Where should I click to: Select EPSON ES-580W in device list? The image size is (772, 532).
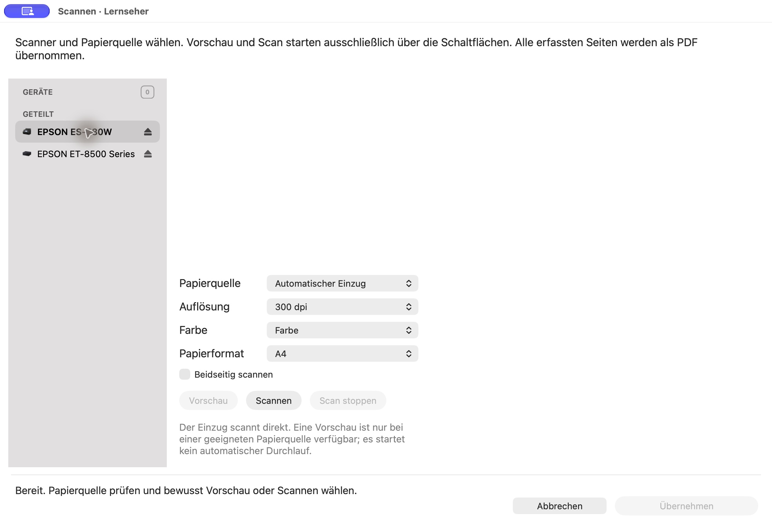tap(88, 132)
